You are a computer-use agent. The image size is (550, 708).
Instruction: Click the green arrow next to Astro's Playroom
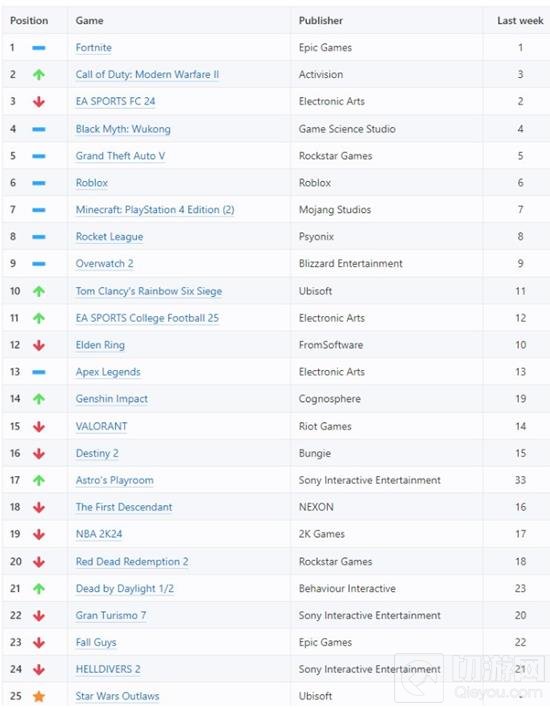tap(39, 480)
